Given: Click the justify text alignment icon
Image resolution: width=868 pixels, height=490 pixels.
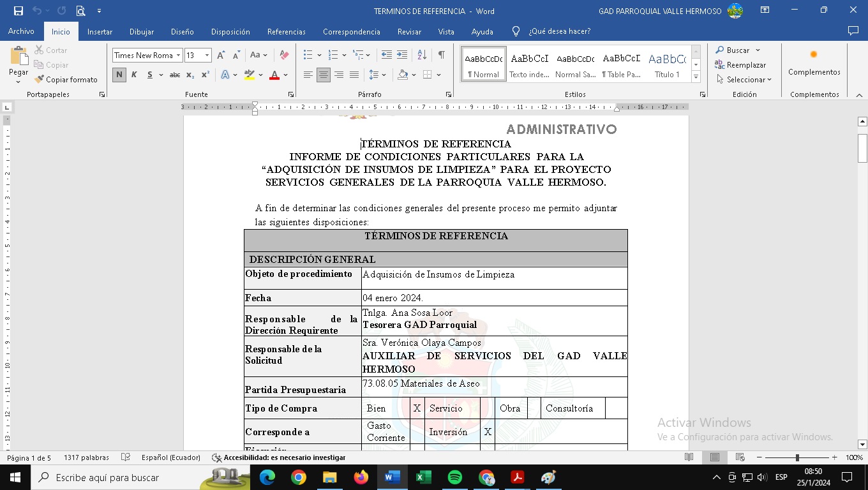Looking at the screenshot, I should pos(354,75).
